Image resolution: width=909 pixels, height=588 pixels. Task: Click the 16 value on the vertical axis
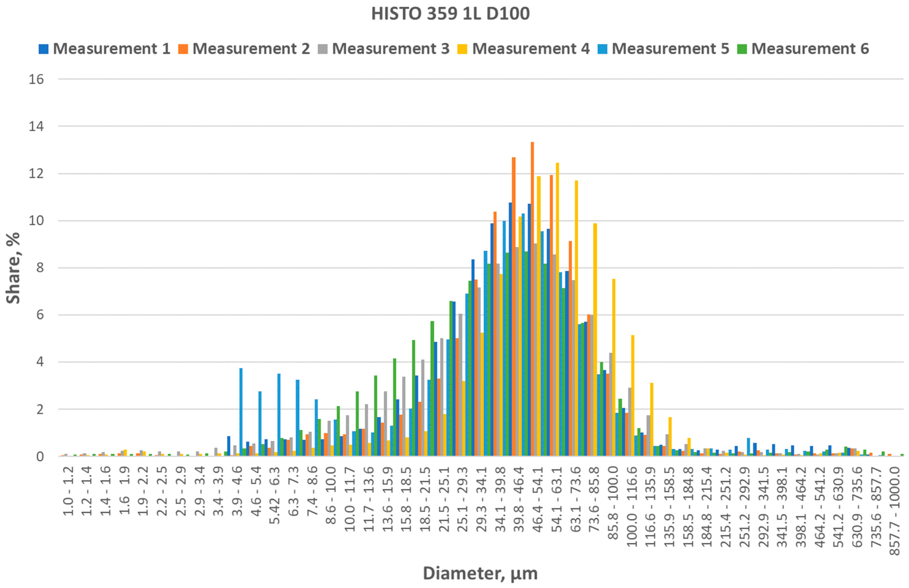[36, 79]
